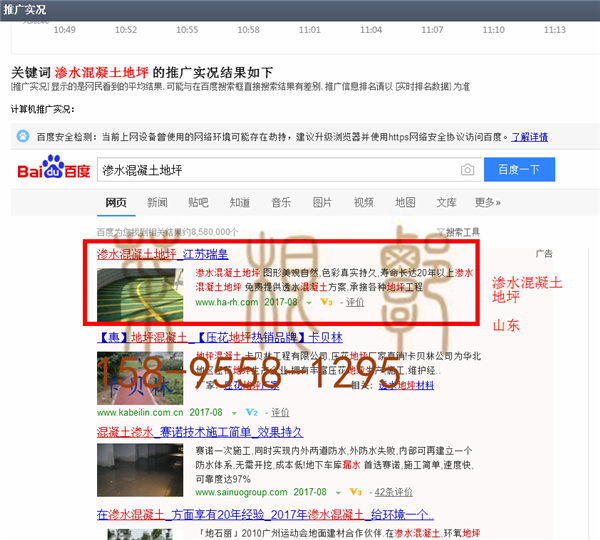The width and height of the screenshot is (600, 540).
Task: Switch to the 地图 tab
Action: point(405,202)
